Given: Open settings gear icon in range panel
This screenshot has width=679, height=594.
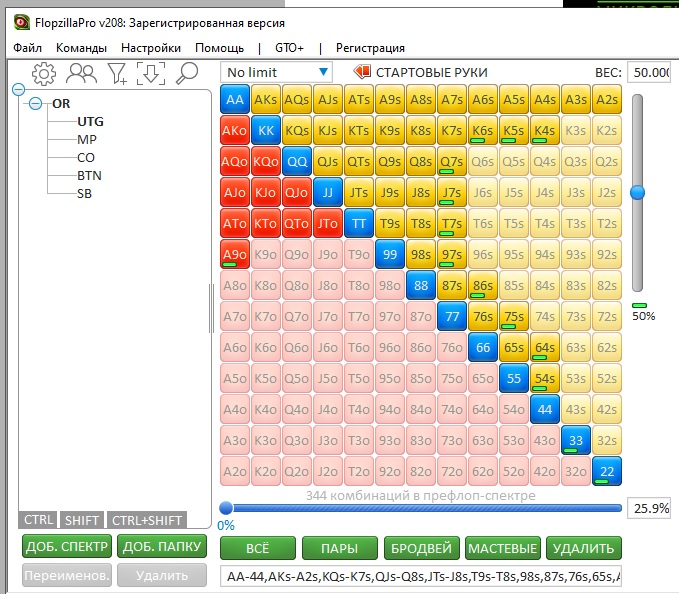Looking at the screenshot, I should (x=44, y=74).
